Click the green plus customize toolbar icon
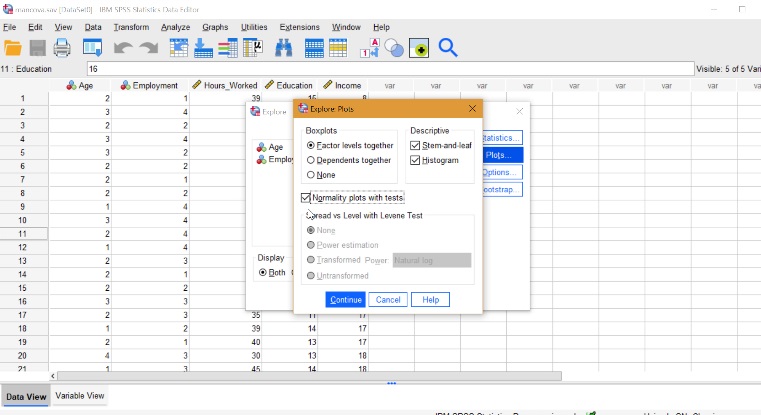The image size is (761, 415). (x=419, y=49)
